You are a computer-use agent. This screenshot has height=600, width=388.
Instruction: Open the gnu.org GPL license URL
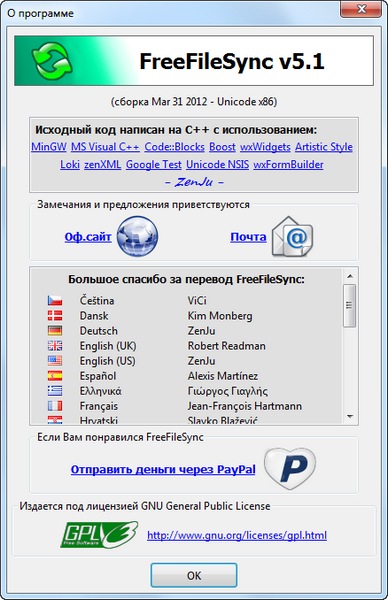[x=237, y=535]
